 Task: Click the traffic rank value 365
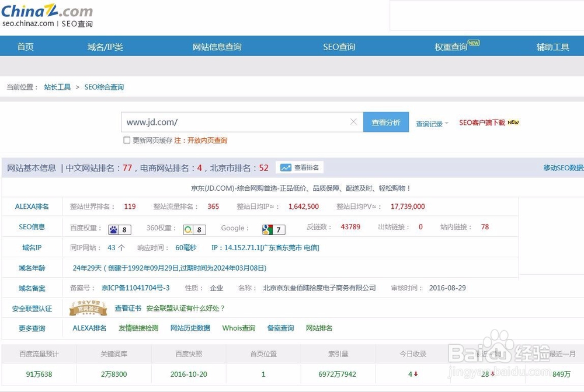[213, 206]
